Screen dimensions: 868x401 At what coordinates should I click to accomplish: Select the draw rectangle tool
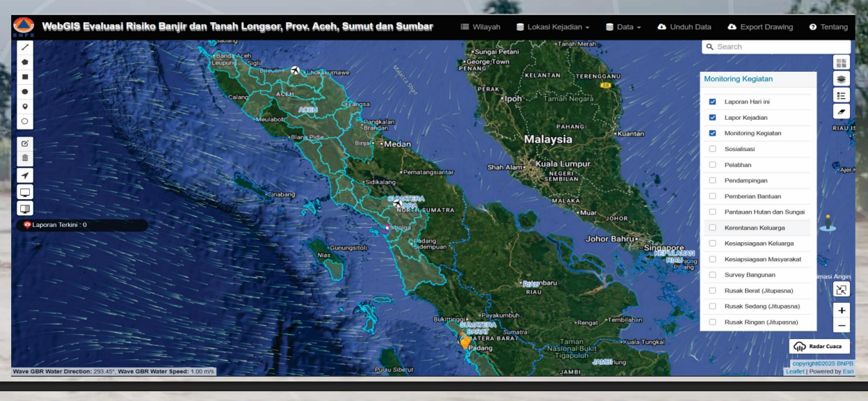(x=25, y=77)
